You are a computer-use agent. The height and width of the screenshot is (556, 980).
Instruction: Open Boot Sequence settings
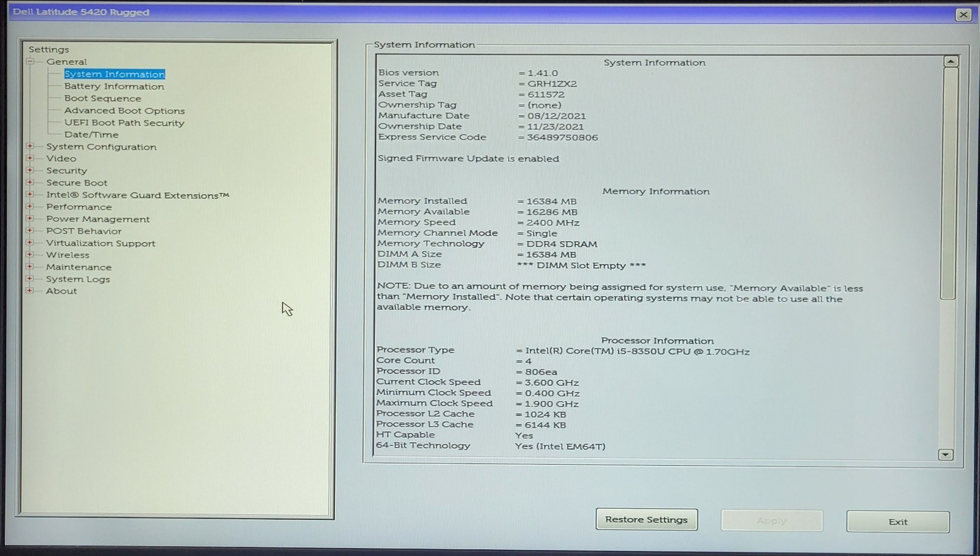[x=102, y=98]
